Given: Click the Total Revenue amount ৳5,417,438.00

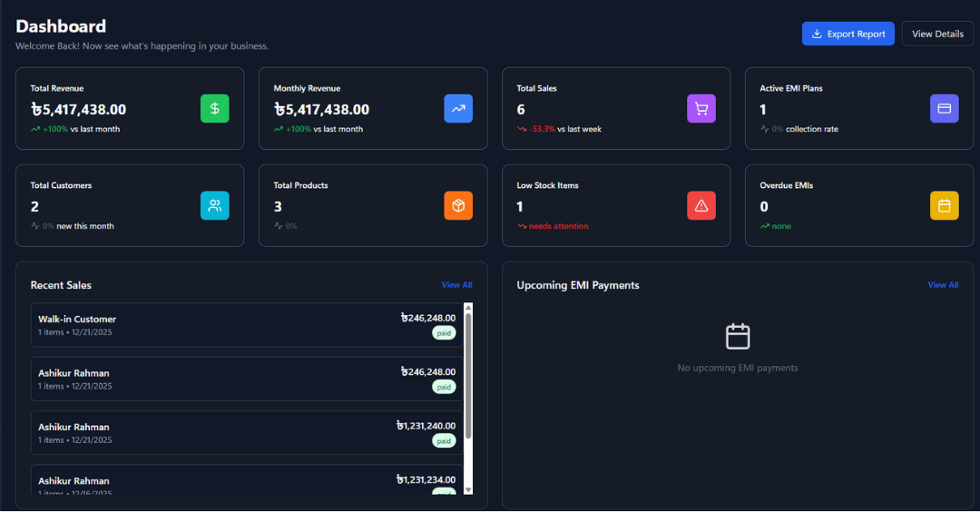Looking at the screenshot, I should (79, 110).
